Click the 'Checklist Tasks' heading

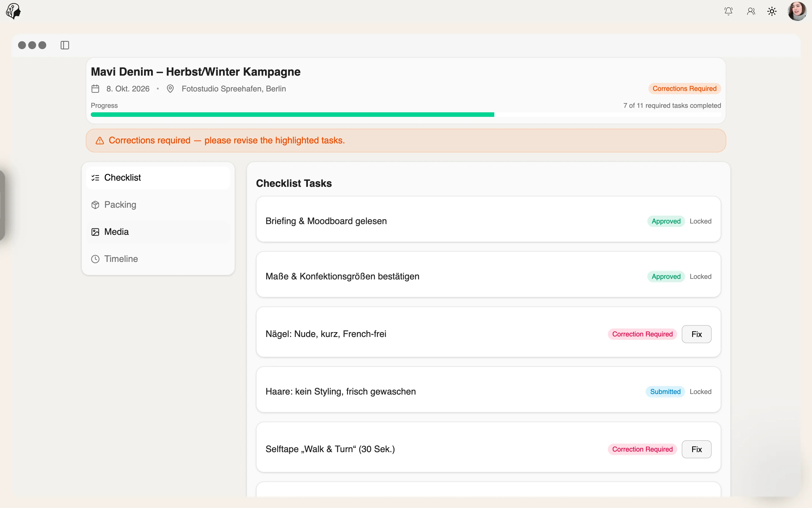(x=294, y=183)
